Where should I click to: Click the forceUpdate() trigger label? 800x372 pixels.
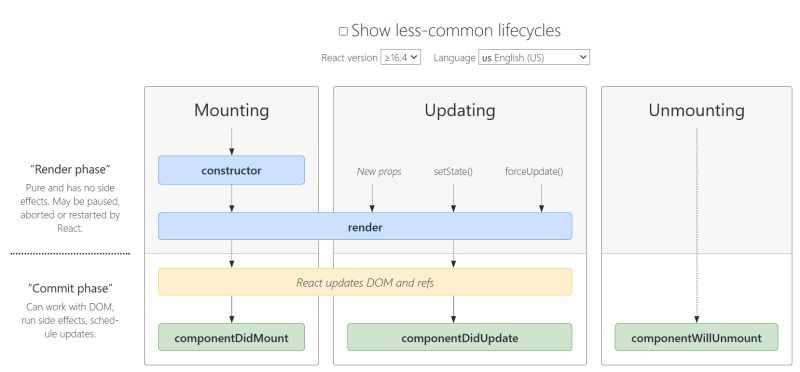click(534, 171)
